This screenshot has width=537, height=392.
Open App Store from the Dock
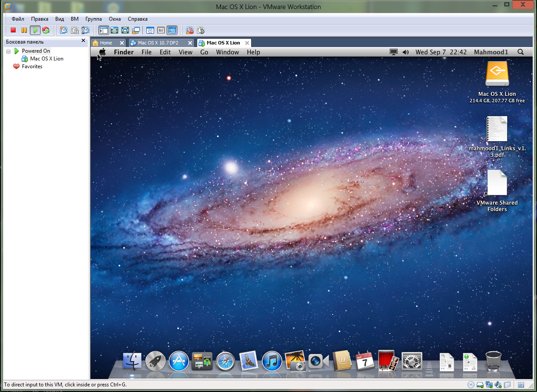tap(179, 361)
